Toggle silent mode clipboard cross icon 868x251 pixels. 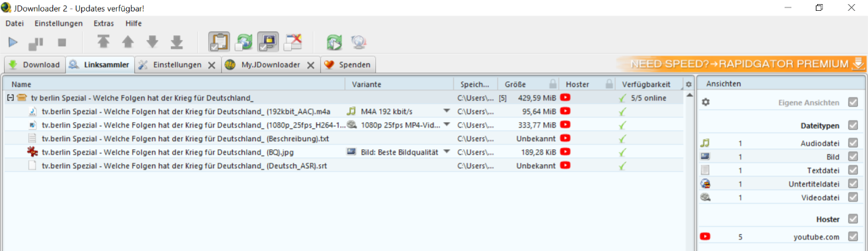pos(292,42)
